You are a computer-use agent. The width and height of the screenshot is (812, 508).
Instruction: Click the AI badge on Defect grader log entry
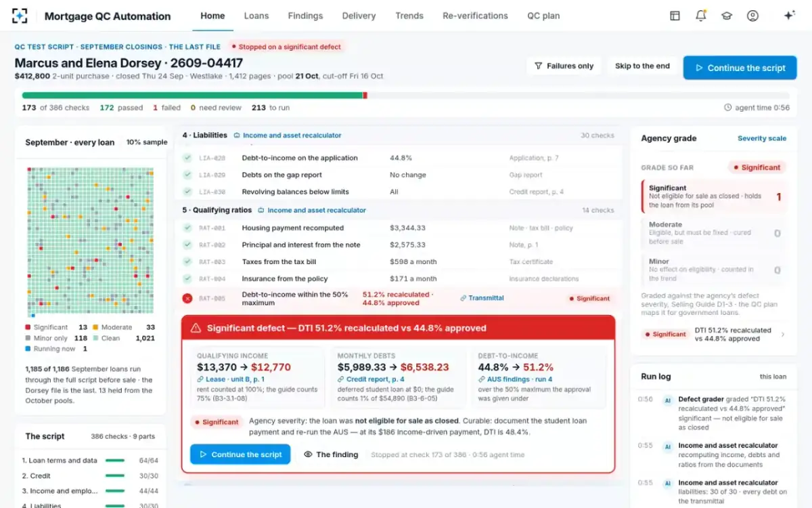point(668,400)
